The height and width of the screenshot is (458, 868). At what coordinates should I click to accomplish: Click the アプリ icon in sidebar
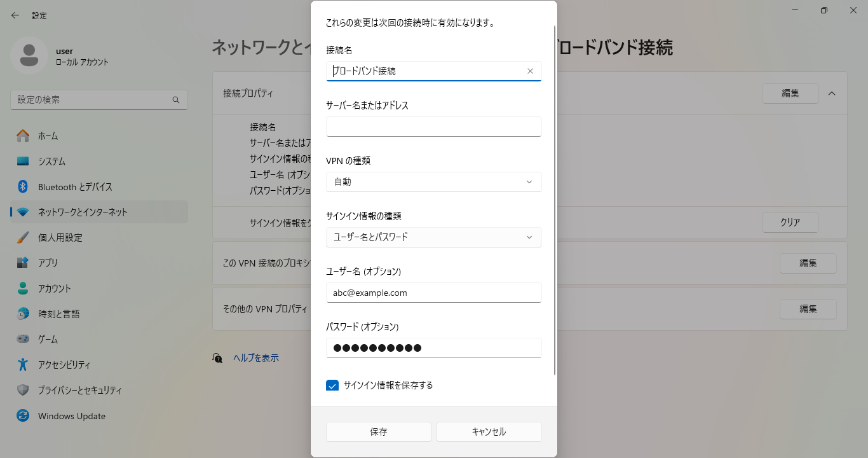(23, 263)
